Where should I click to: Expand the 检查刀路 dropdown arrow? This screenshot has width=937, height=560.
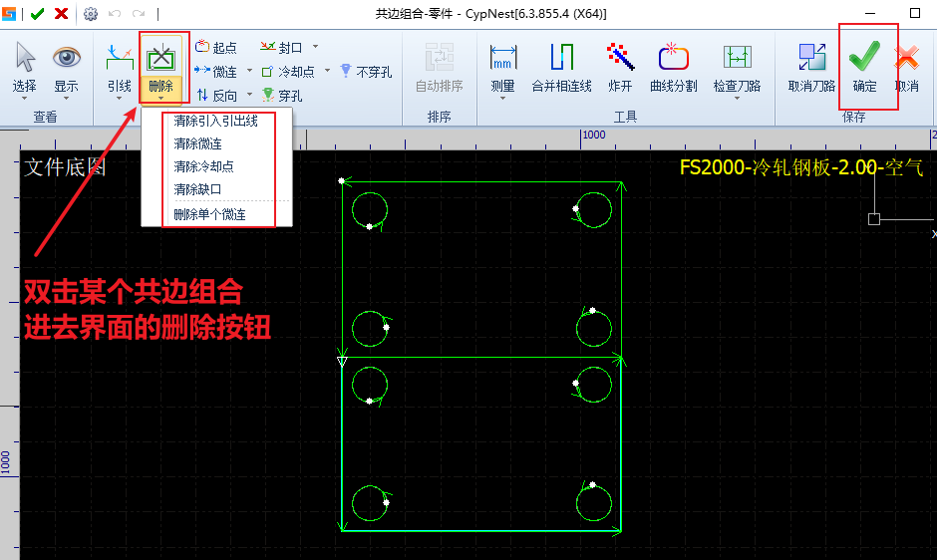pos(738,99)
